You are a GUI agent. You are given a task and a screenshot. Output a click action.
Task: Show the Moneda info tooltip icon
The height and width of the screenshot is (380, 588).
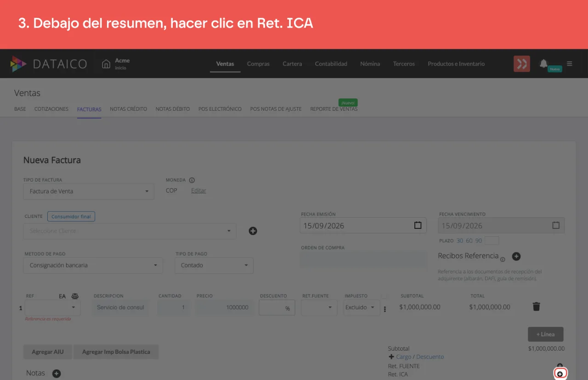192,180
